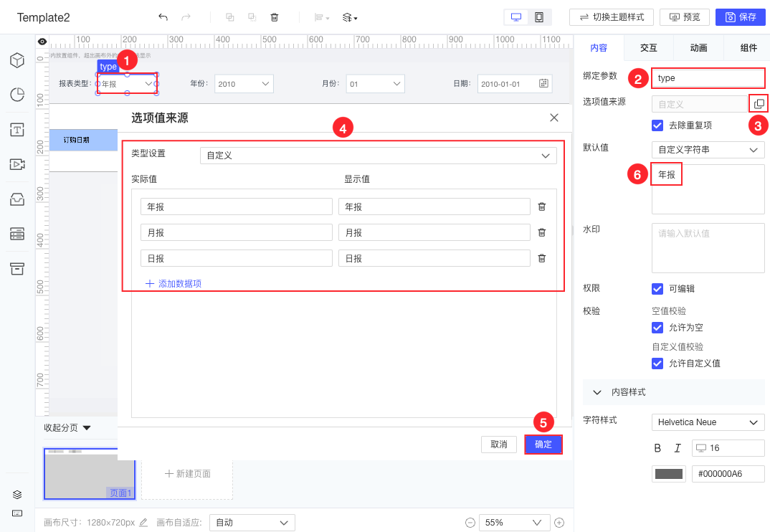Zoom out with the minus icon
Screen dimensions: 770x532
point(470,523)
